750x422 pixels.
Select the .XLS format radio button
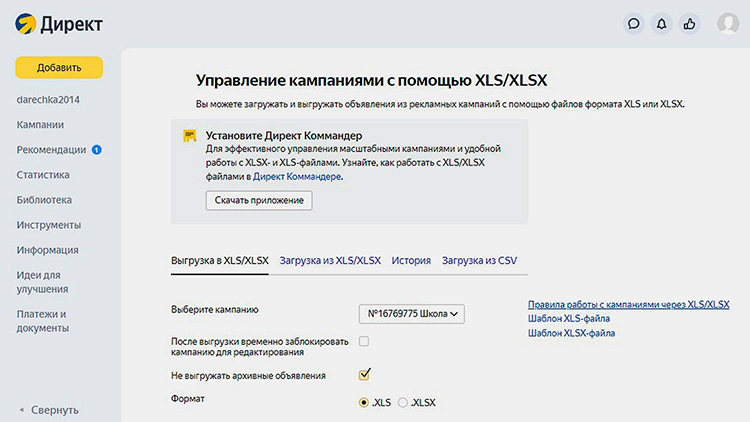pos(364,402)
